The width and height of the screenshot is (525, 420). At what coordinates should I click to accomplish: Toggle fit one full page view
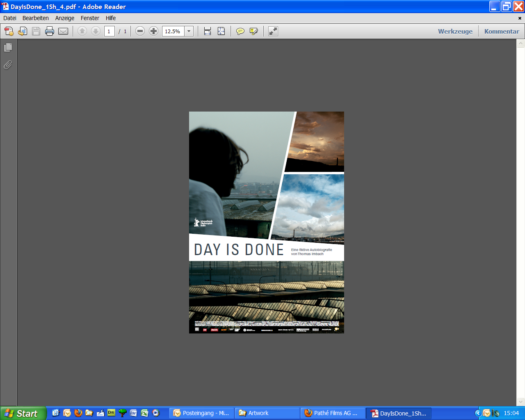pos(221,31)
